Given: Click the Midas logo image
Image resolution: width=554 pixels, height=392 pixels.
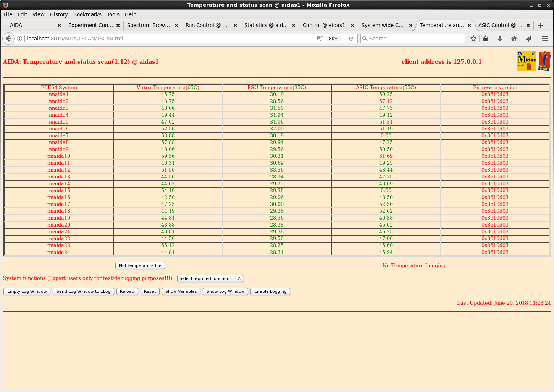Looking at the screenshot, I should 527,61.
